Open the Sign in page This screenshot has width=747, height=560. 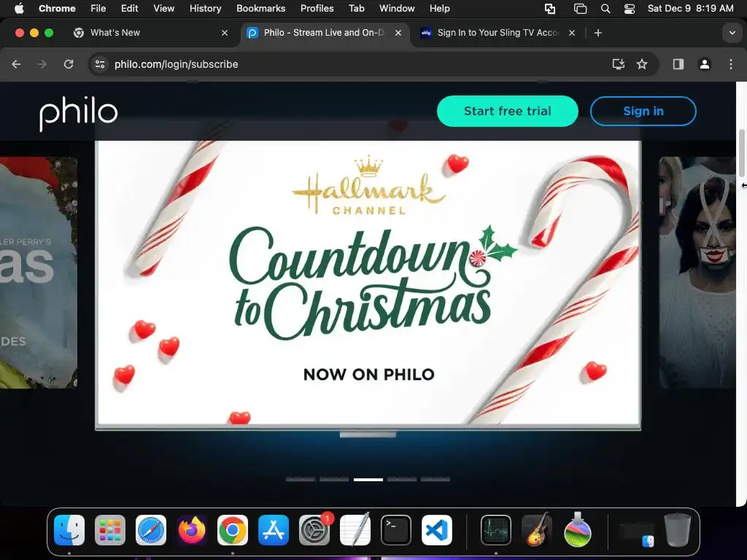(x=643, y=111)
